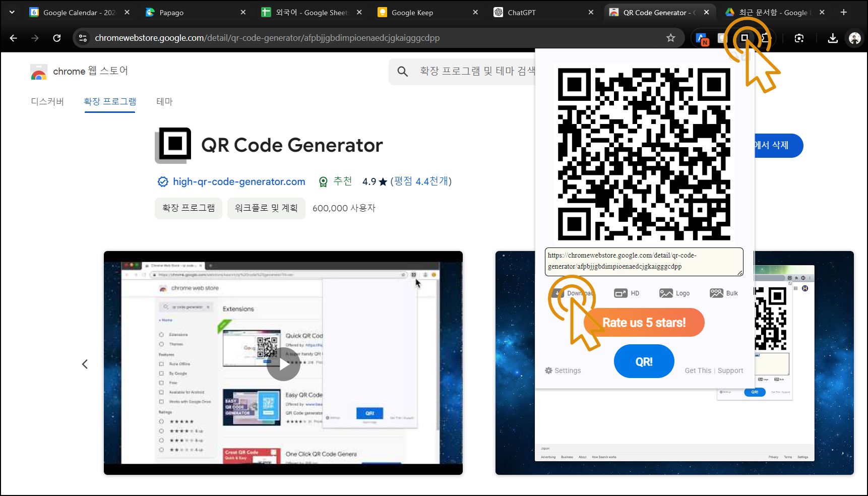
Task: Click the QR Code Generator extension logo
Action: pyautogui.click(x=173, y=145)
